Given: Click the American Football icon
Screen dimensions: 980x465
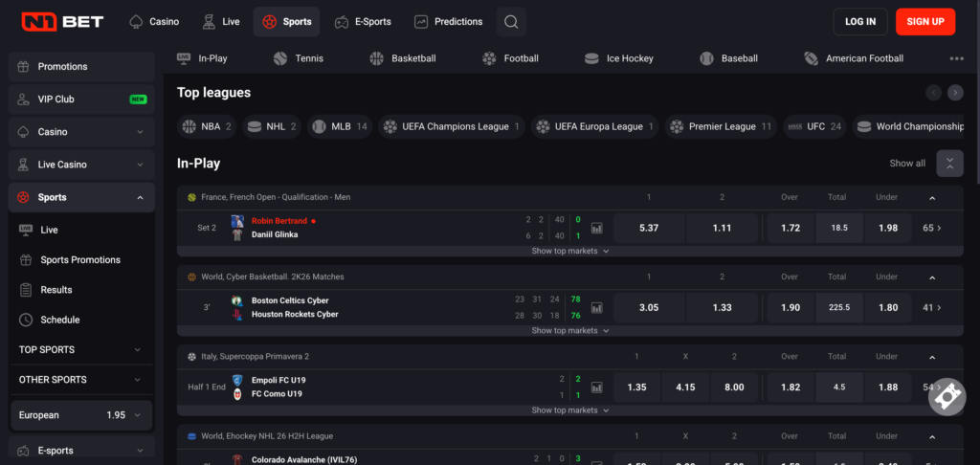Looking at the screenshot, I should (x=812, y=58).
